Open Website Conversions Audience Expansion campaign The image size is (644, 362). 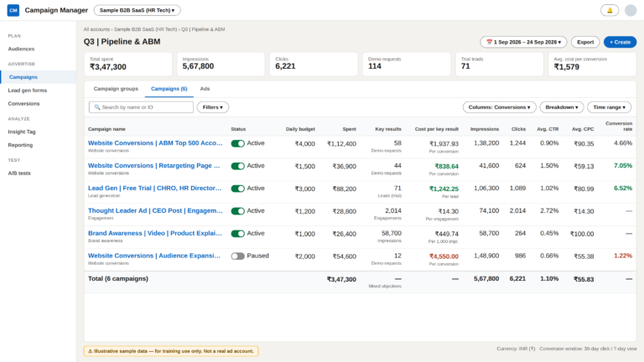(x=154, y=256)
